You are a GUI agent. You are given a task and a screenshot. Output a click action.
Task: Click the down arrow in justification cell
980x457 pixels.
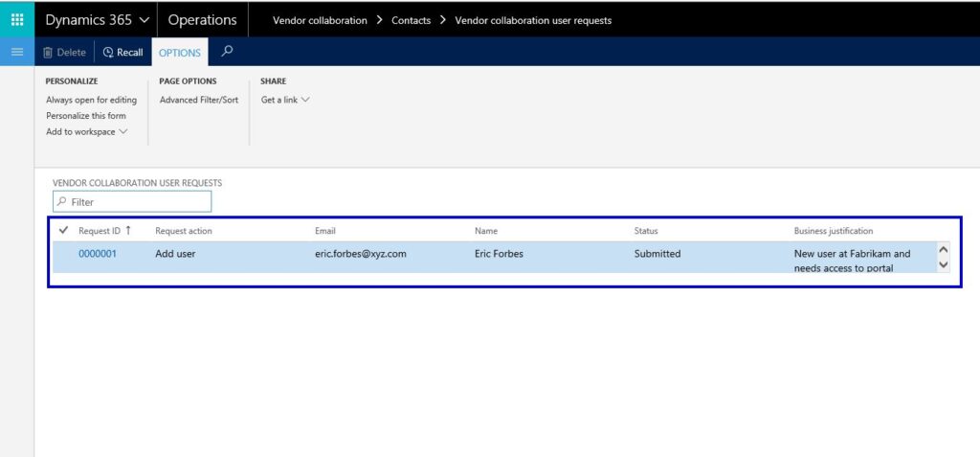click(944, 264)
